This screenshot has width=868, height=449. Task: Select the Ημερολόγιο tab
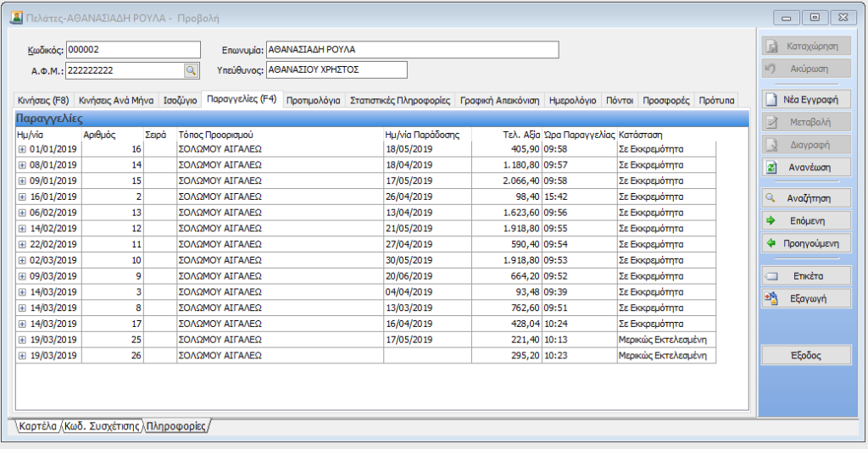(x=572, y=101)
